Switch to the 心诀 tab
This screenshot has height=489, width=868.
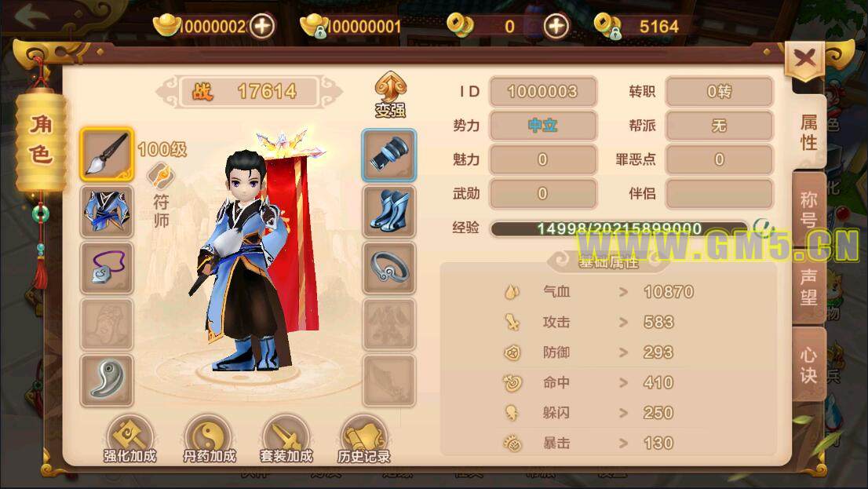809,364
